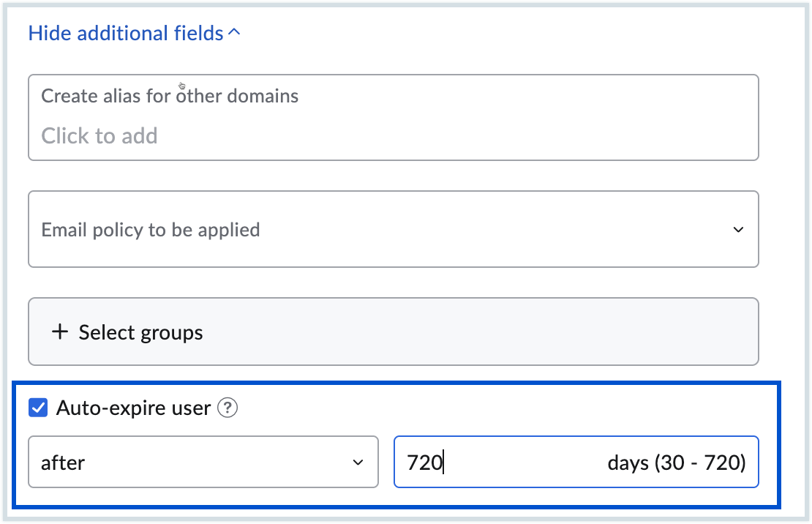The width and height of the screenshot is (812, 524).
Task: Click the 'days (30 - 720)' hint text
Action: coord(676,463)
